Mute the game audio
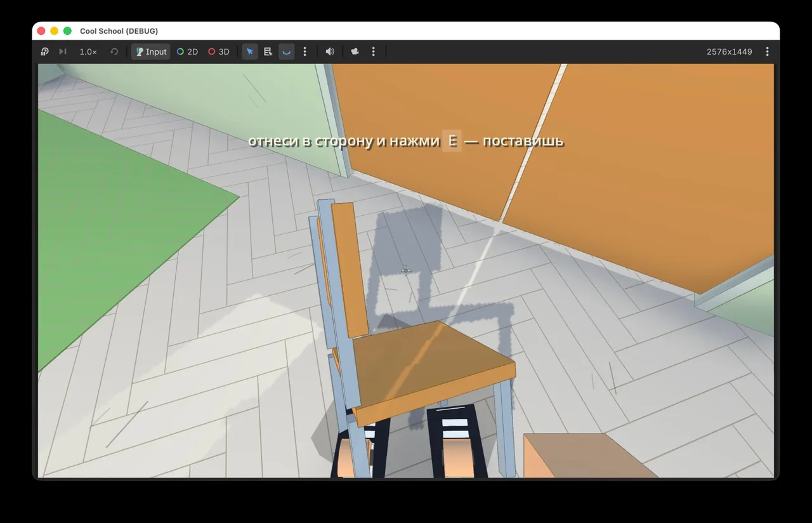Image resolution: width=812 pixels, height=523 pixels. [x=330, y=51]
